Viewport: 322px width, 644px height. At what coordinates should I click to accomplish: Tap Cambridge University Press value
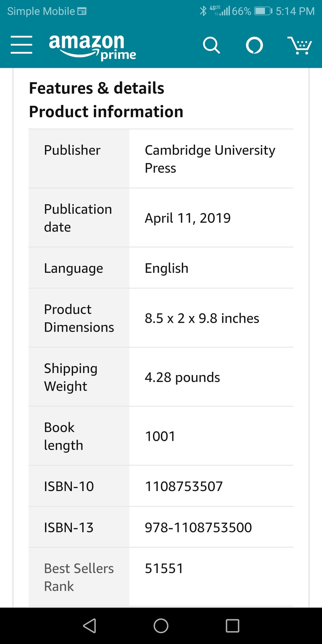pos(210,159)
